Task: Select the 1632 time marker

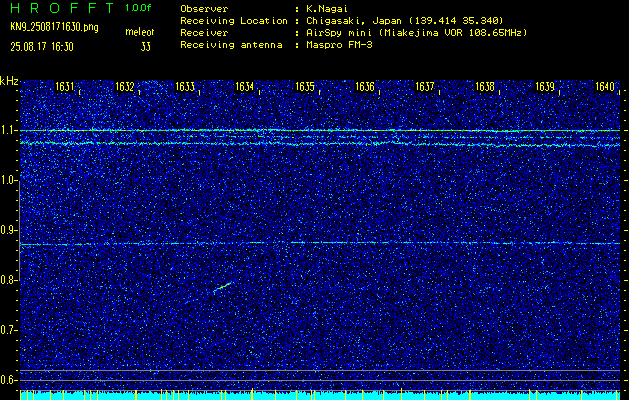Action: point(124,87)
